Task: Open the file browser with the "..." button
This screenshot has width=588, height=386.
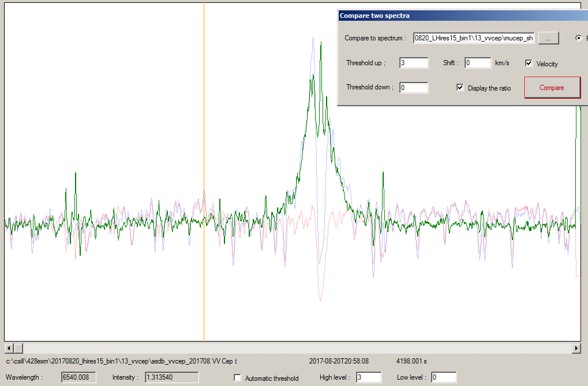Action: point(548,38)
